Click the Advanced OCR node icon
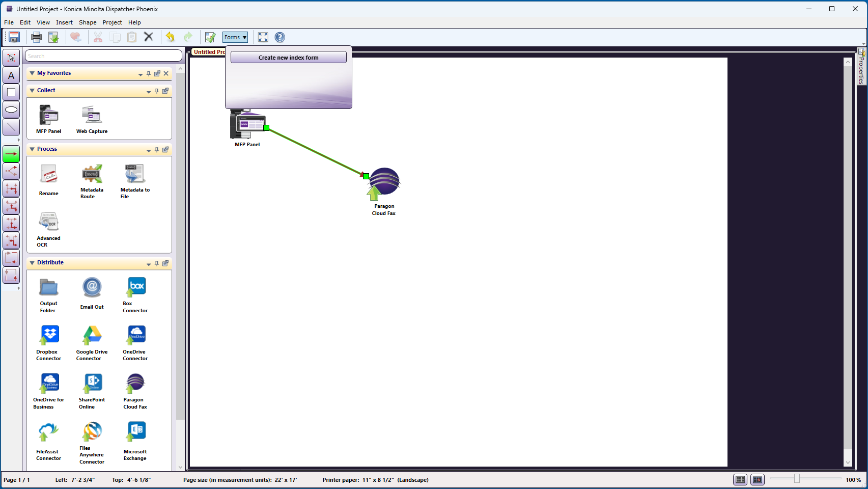868x489 pixels. (49, 222)
